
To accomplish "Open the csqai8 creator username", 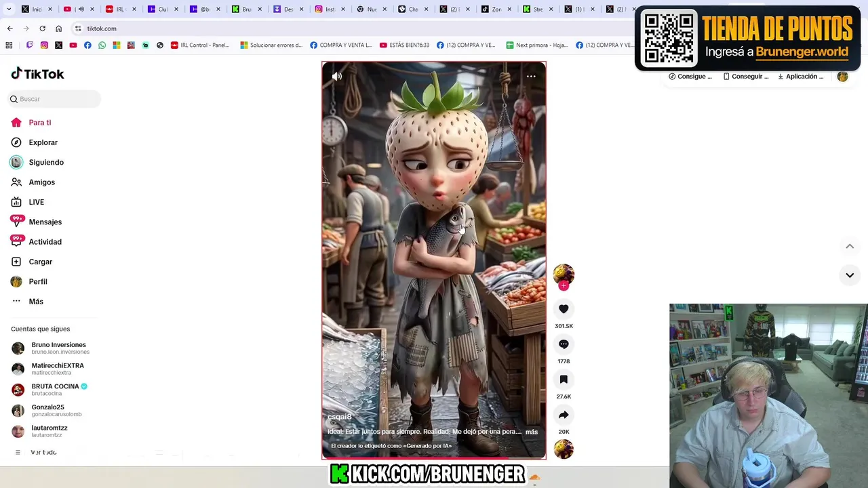I will coord(340,417).
